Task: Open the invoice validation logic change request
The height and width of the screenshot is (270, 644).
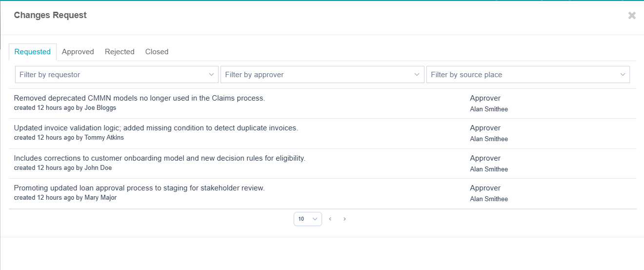Action: [x=156, y=128]
